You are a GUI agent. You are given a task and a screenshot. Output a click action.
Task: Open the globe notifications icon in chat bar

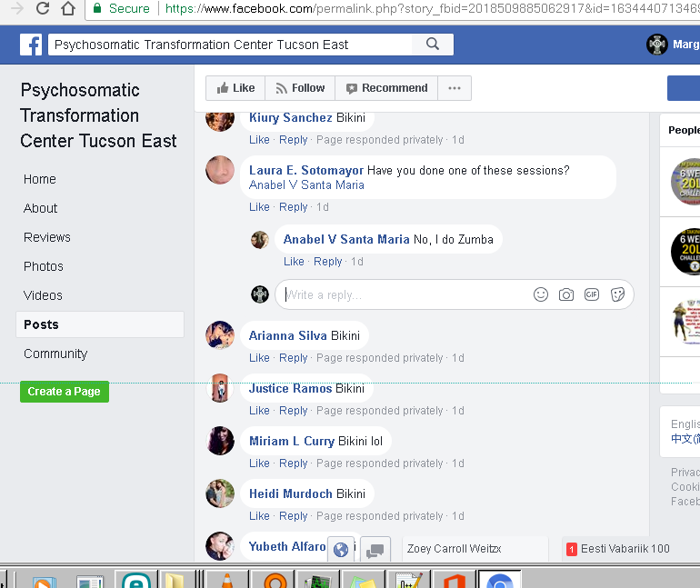click(341, 550)
